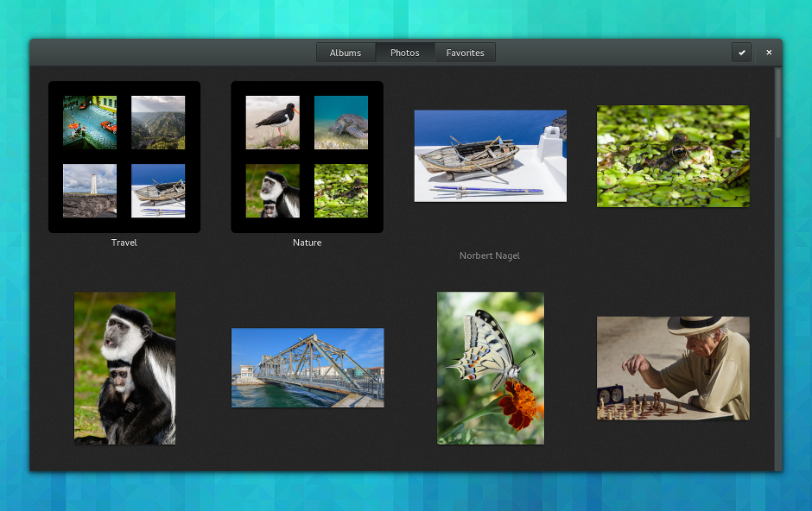Open the chess player photo
This screenshot has height=511, width=812.
coord(673,369)
